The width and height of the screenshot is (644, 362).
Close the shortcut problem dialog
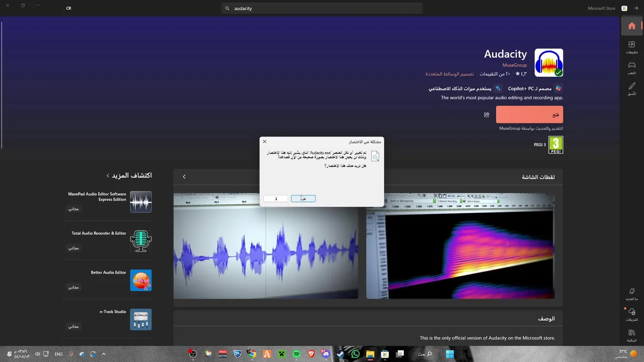tap(265, 141)
